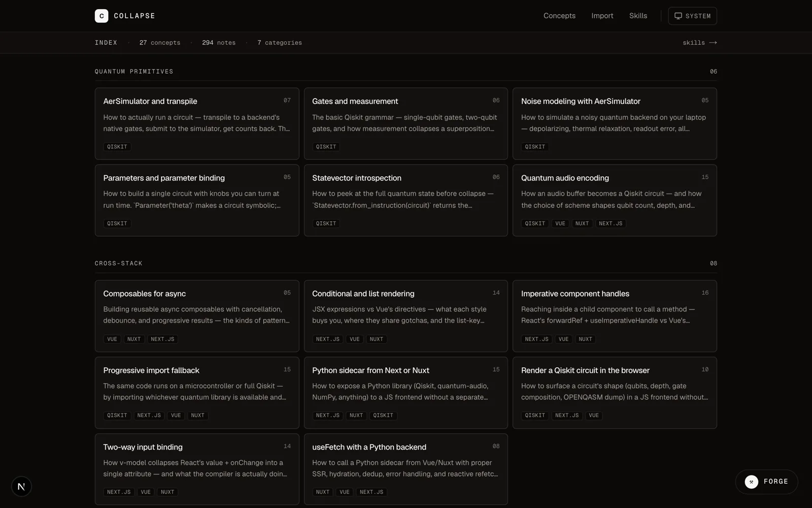
Task: Open the Next.js dev tools indicator
Action: click(x=21, y=487)
